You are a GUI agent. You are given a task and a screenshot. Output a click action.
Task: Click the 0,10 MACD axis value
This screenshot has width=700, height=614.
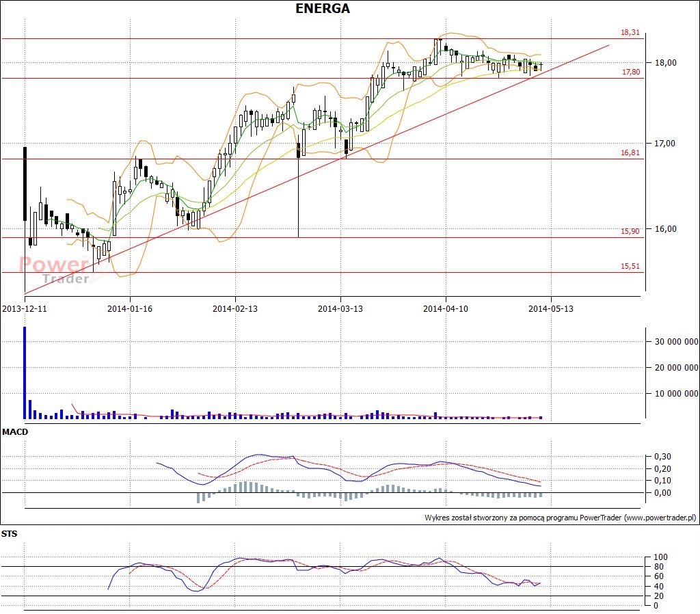(662, 481)
